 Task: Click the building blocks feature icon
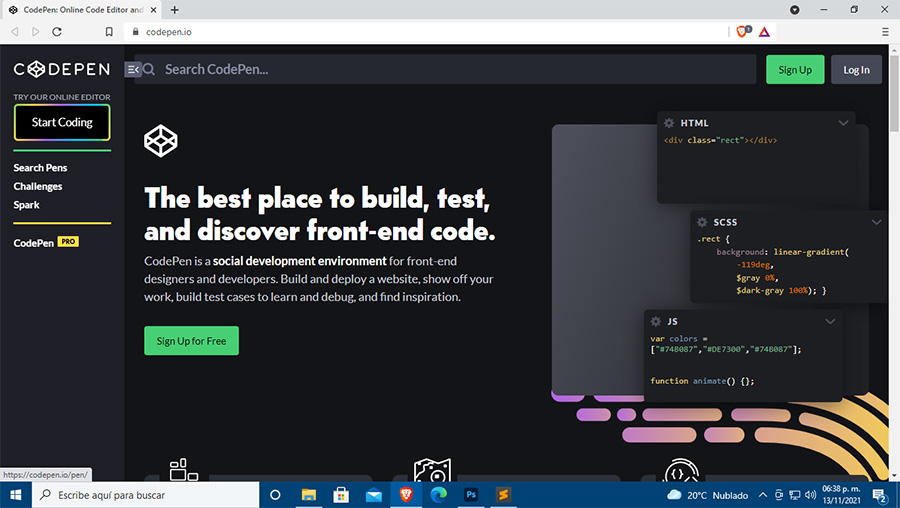[184, 470]
